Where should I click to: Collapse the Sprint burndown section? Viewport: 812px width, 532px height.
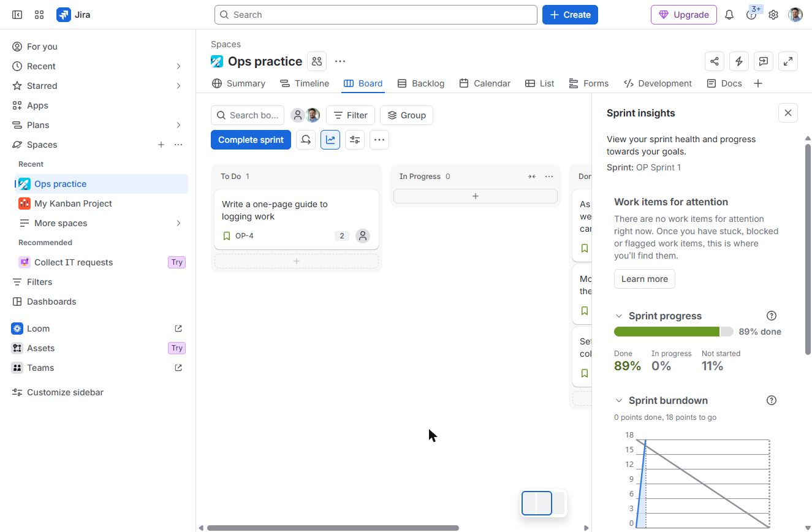click(619, 401)
